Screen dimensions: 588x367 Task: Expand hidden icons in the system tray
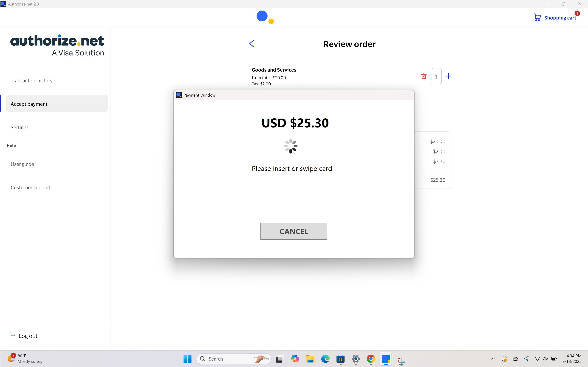493,359
